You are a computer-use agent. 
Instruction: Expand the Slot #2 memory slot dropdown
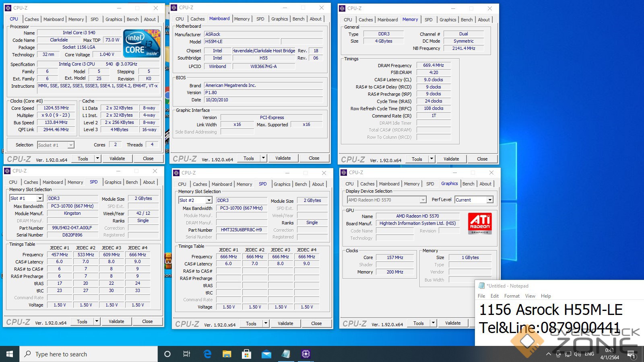coord(209,200)
